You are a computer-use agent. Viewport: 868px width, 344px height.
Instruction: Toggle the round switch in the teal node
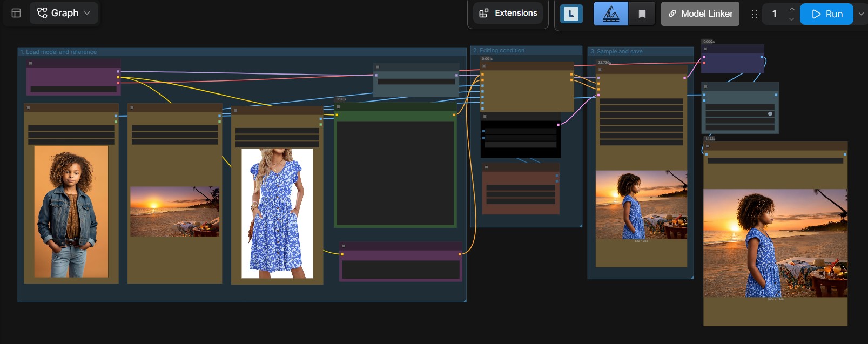point(770,114)
